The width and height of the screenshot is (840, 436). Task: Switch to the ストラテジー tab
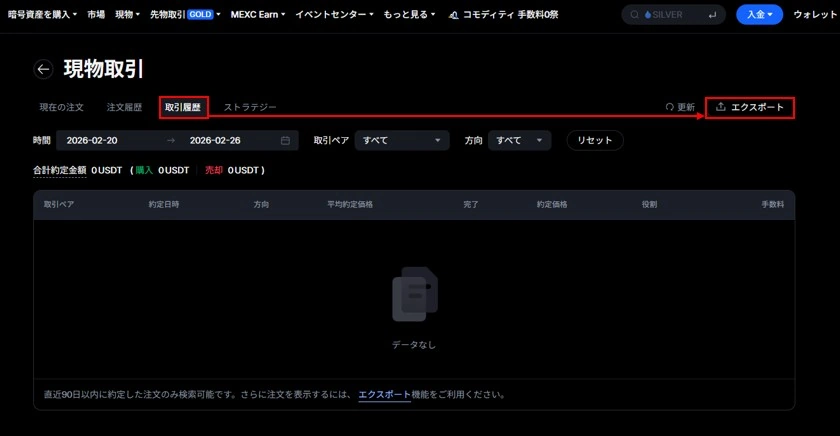tap(250, 107)
